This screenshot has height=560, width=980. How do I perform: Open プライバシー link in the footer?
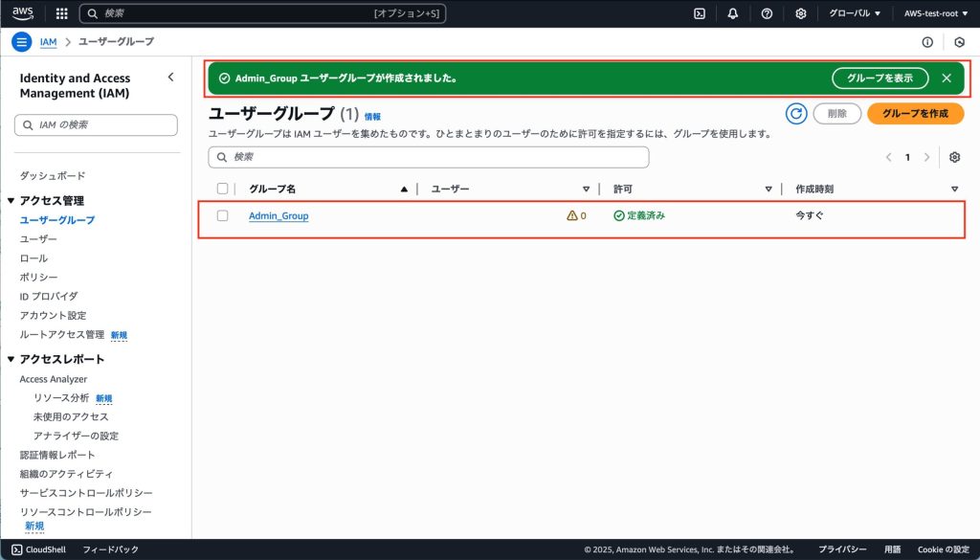pyautogui.click(x=842, y=549)
